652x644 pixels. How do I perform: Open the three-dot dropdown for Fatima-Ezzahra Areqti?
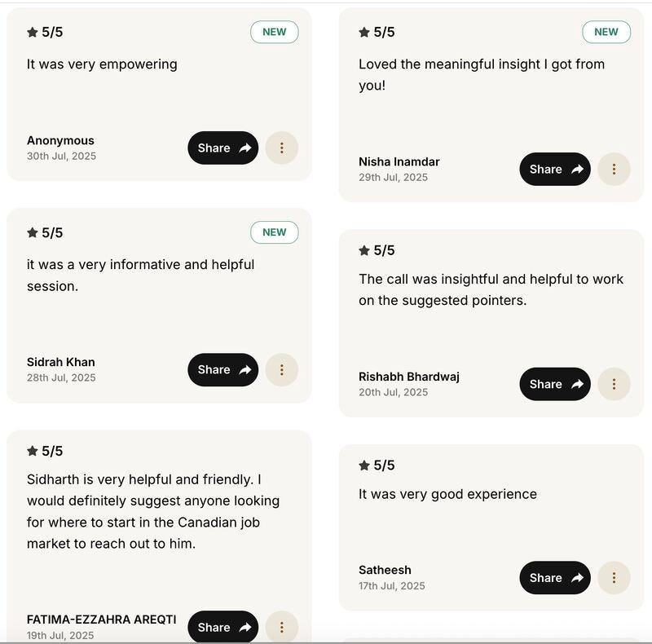[282, 627]
